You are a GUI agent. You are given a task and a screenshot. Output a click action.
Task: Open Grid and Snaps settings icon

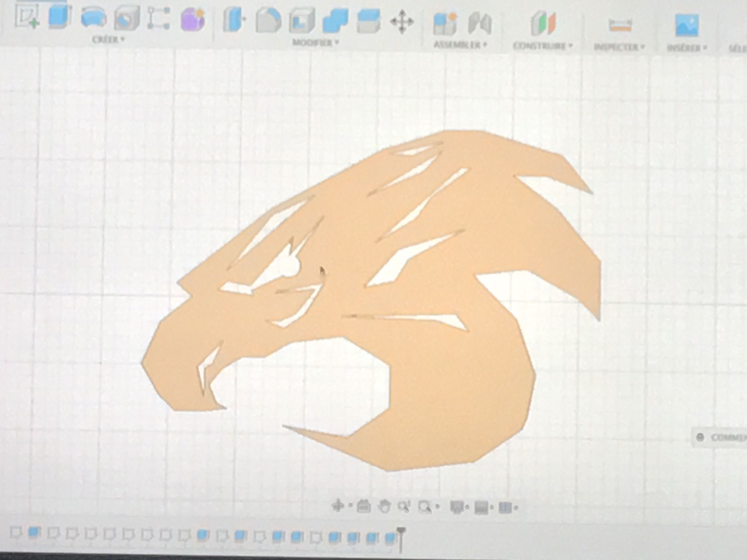(481, 507)
